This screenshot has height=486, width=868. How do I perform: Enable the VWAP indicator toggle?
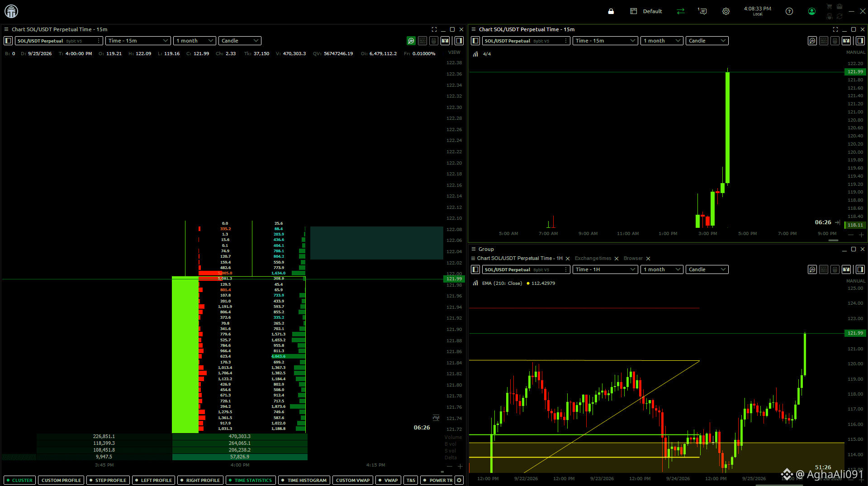pos(388,480)
